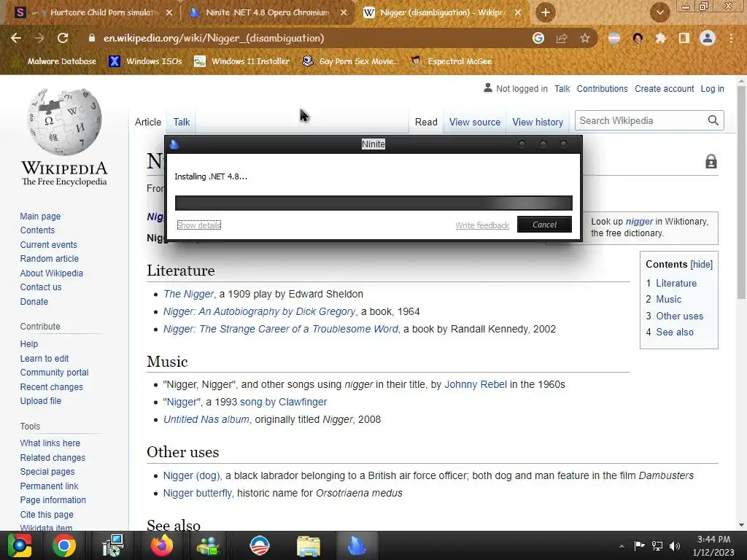Open the Start button on the taskbar
The image size is (747, 560).
(20, 545)
